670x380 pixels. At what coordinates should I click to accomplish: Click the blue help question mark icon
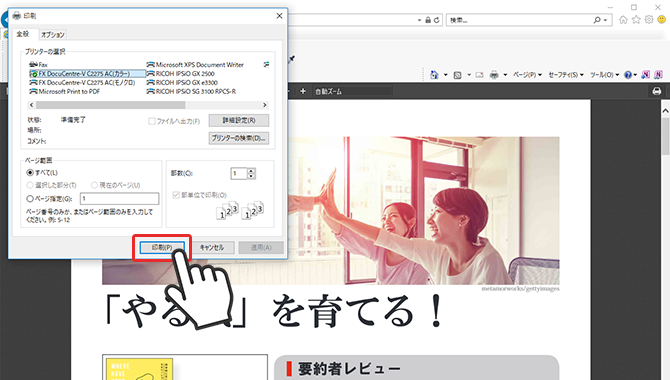tap(628, 75)
